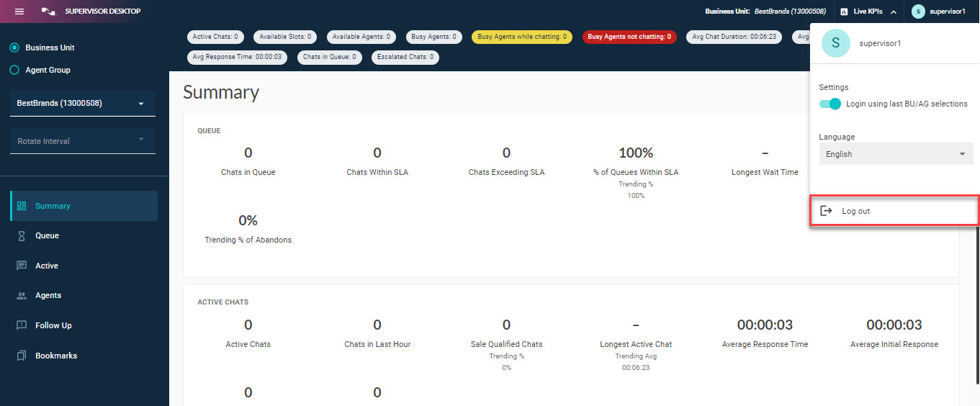
Task: Click the Queue hourglass icon
Action: coord(22,236)
